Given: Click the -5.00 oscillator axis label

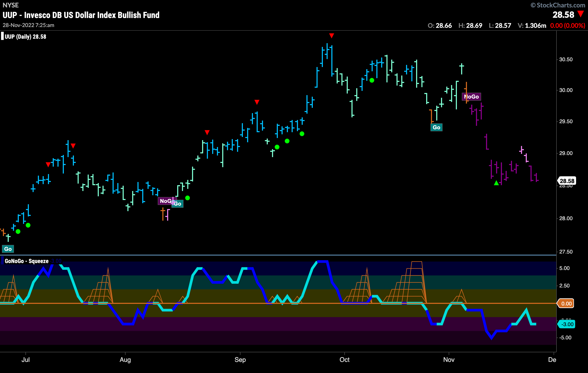Looking at the screenshot, I should pyautogui.click(x=565, y=338).
